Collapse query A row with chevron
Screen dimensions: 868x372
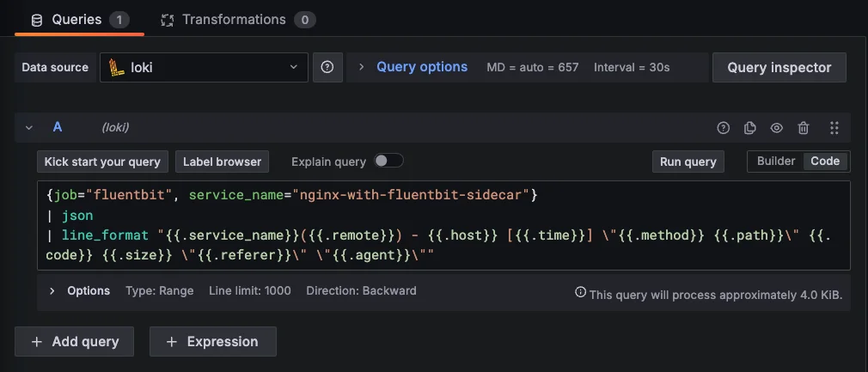[x=29, y=128]
